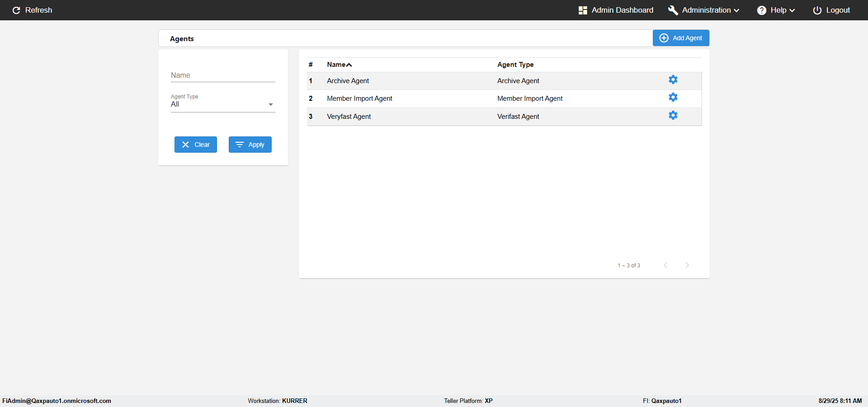Image resolution: width=868 pixels, height=407 pixels.
Task: Open settings gear for Veryfast Agent row
Action: point(673,115)
